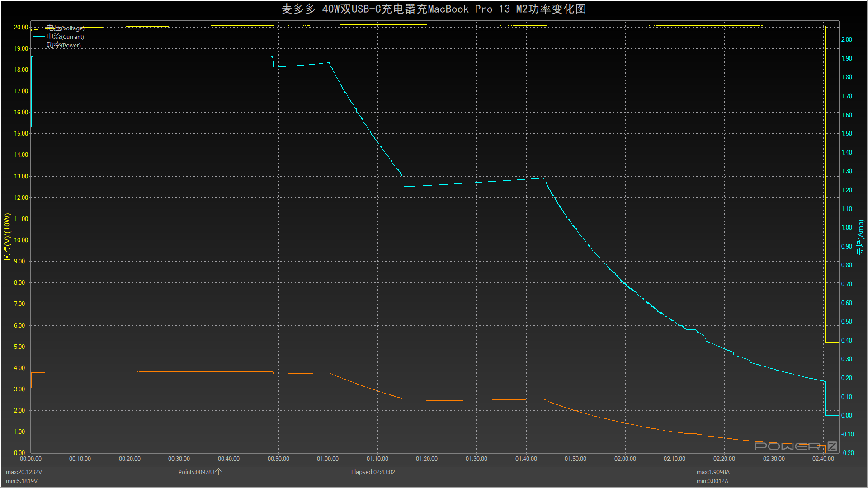Click the 18.00 tick on the voltage axis

pos(21,70)
